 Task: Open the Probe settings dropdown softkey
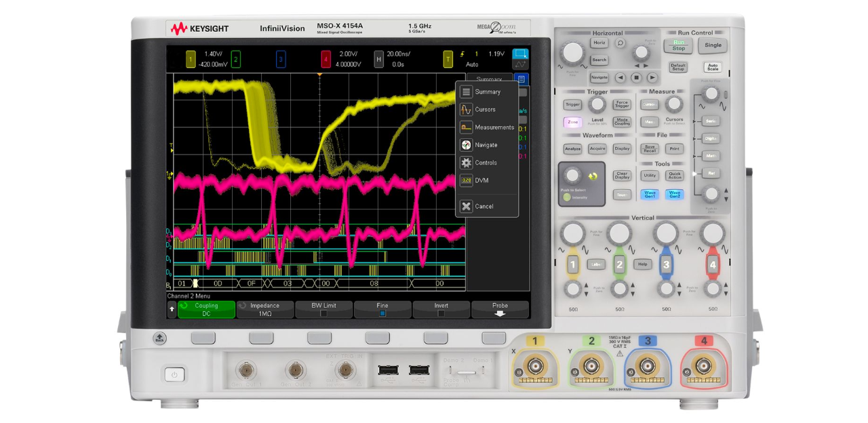point(500,308)
